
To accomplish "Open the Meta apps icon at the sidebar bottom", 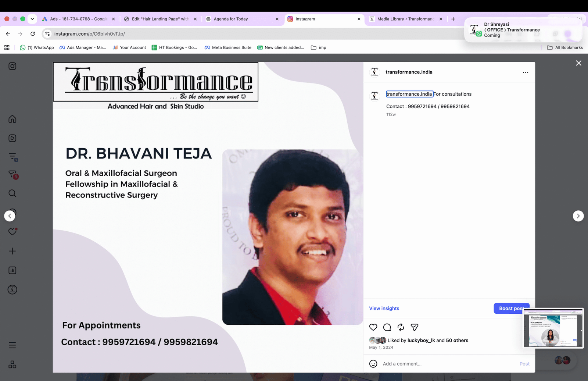I will click(12, 364).
